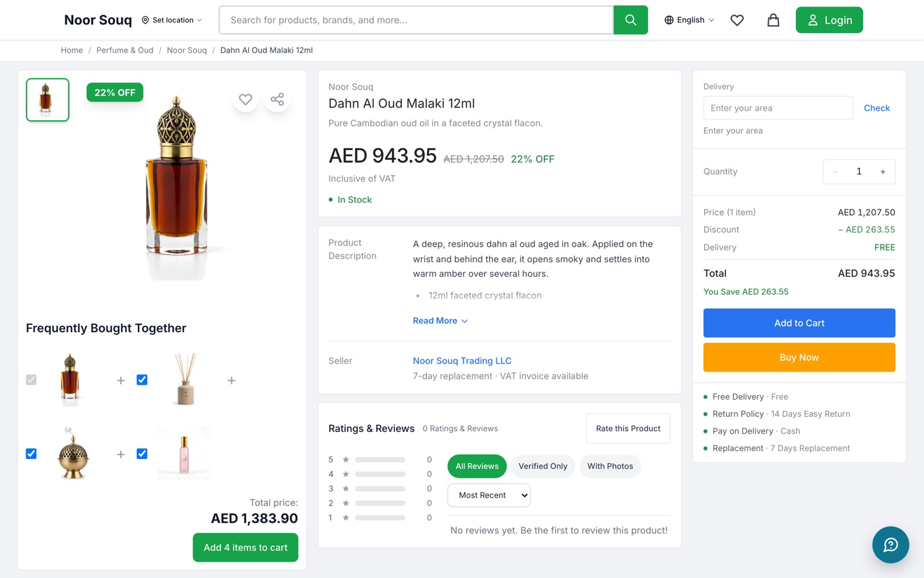The height and width of the screenshot is (578, 924).
Task: Open the reed diffuser bundle product
Action: point(185,380)
